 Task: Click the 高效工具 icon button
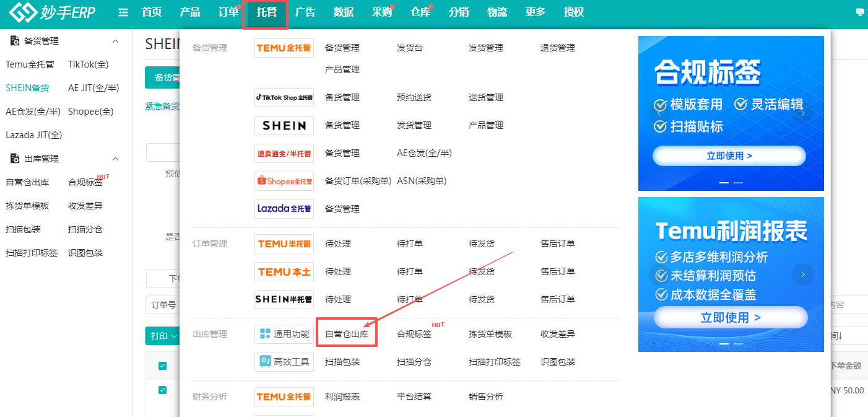click(284, 362)
